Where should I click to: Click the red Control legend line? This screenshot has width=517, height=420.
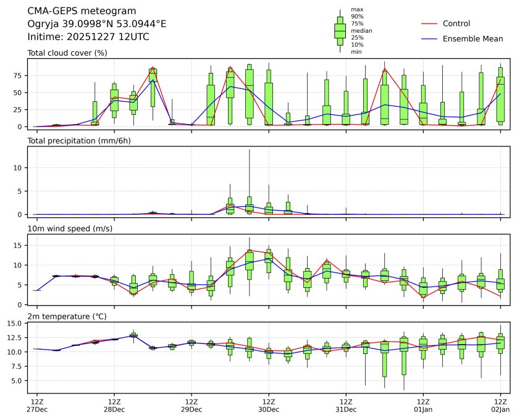(x=429, y=23)
